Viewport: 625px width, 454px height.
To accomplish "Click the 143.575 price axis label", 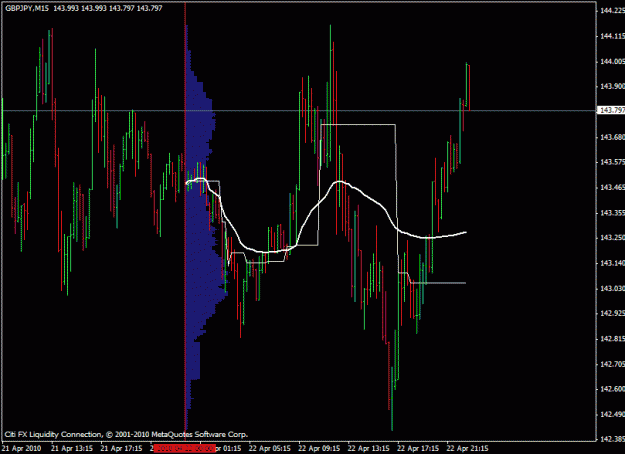I will 612,162.
